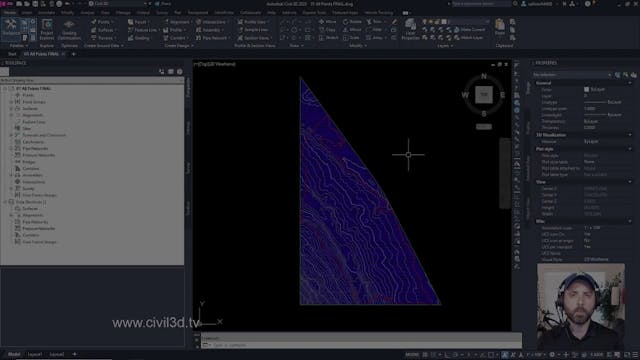This screenshot has height=360, width=640.
Task: Open the Help ribbon tab
Action: click(271, 13)
